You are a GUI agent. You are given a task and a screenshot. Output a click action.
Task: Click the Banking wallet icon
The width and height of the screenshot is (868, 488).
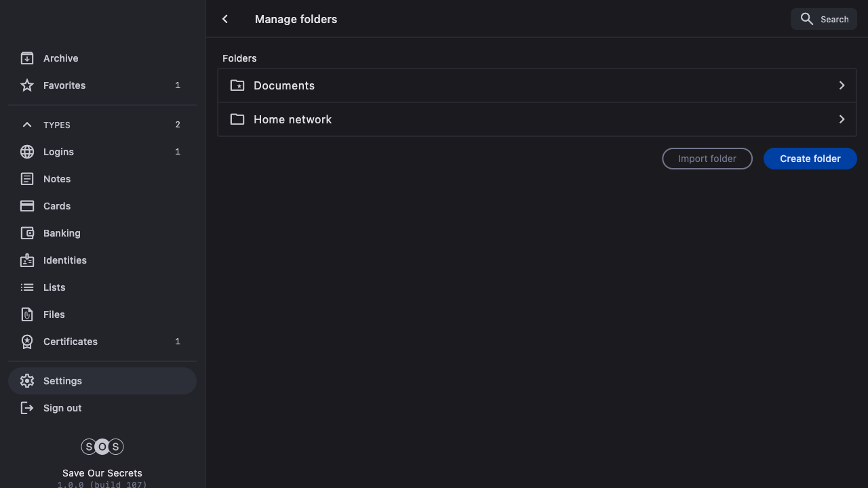click(x=27, y=233)
